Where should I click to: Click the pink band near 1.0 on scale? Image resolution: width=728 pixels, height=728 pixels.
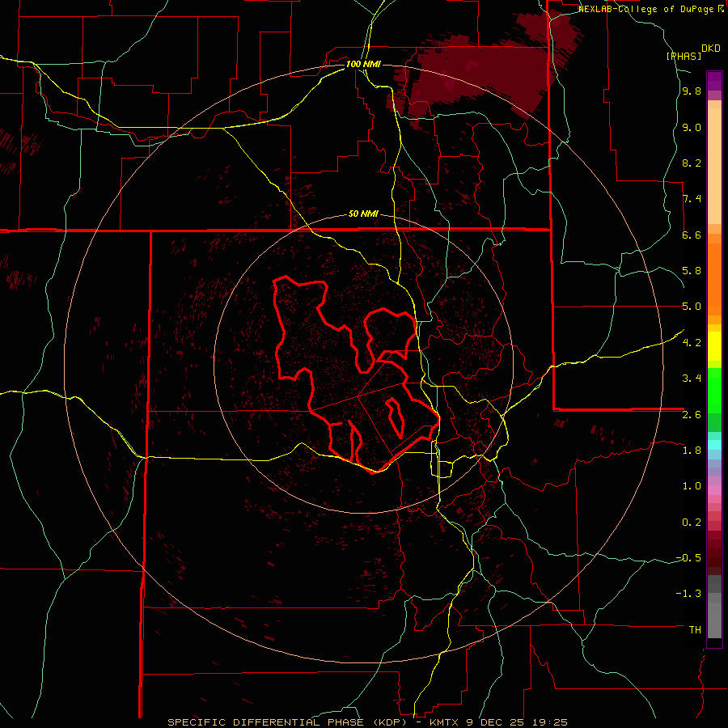point(714,490)
